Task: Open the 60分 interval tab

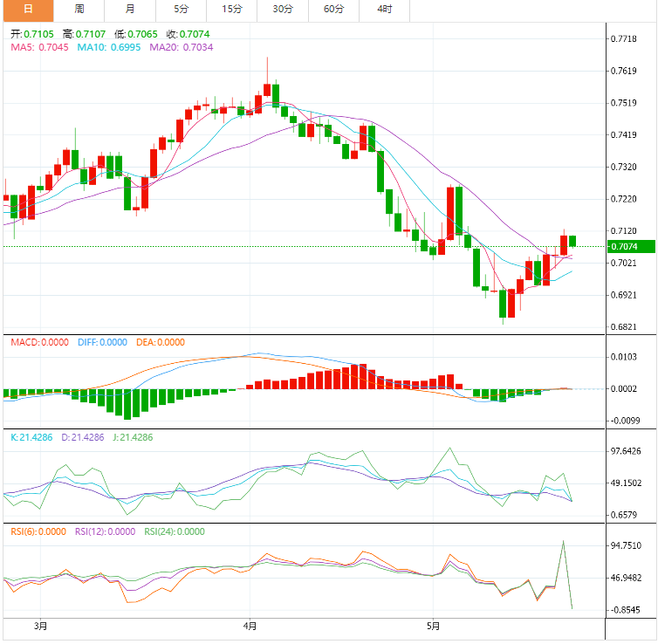Action: click(333, 10)
